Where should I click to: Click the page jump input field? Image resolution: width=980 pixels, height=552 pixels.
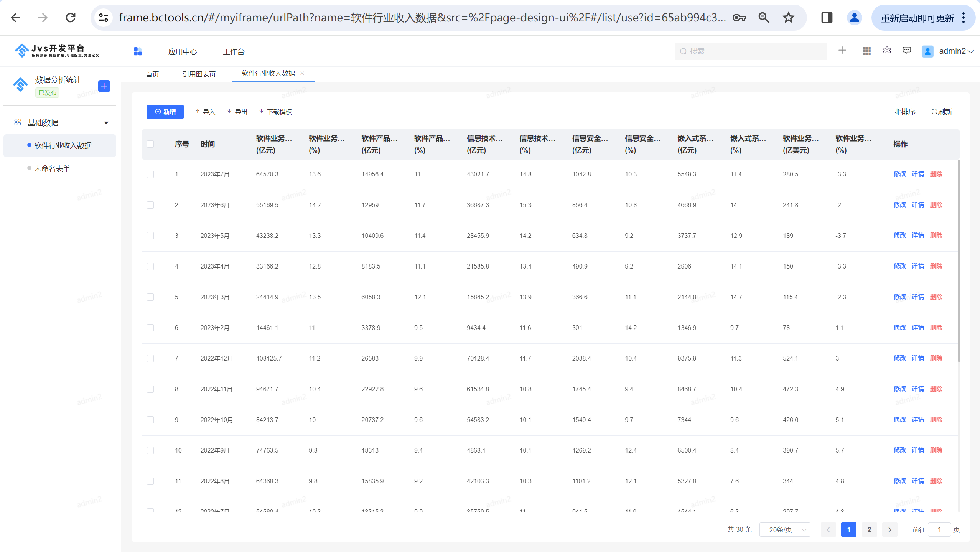point(939,529)
